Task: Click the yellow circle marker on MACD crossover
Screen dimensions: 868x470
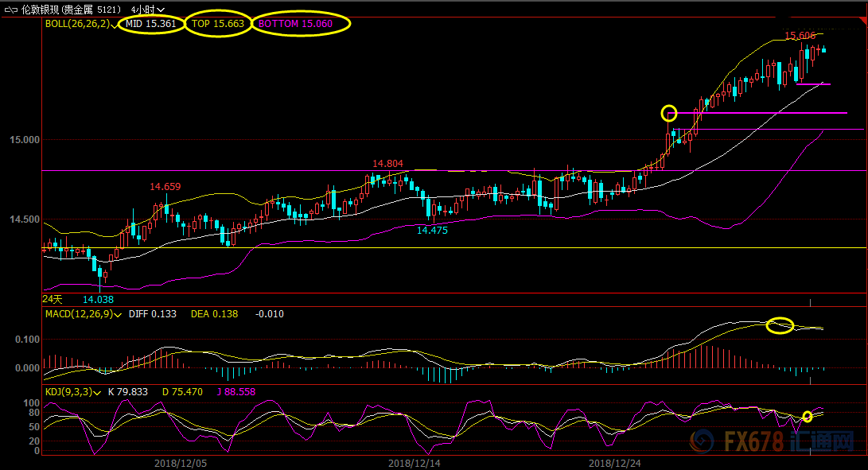Action: click(x=780, y=325)
